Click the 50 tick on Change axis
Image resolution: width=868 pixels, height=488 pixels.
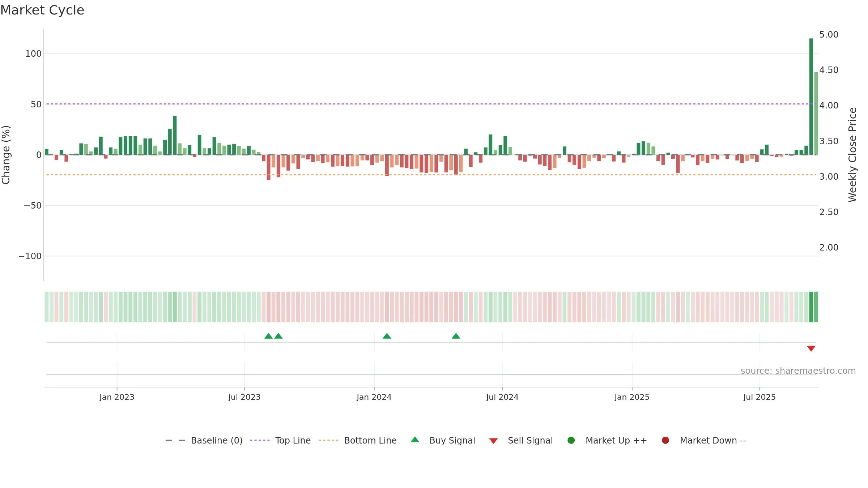pos(36,104)
